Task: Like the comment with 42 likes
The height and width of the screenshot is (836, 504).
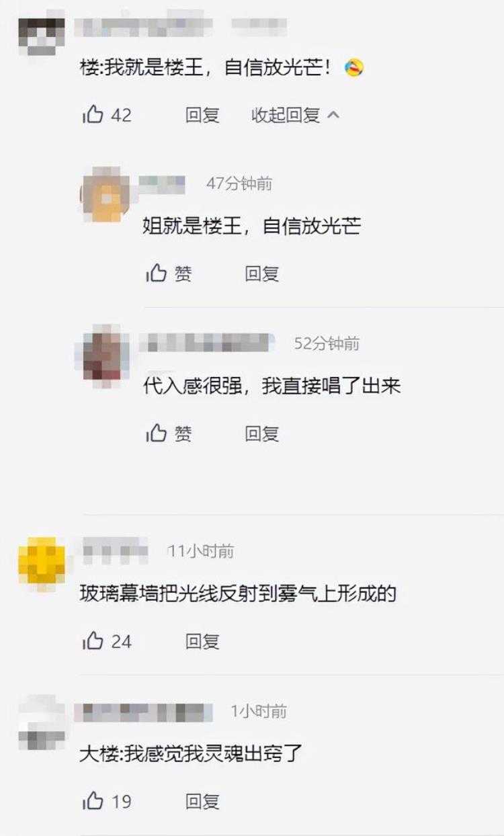Action: [x=107, y=115]
